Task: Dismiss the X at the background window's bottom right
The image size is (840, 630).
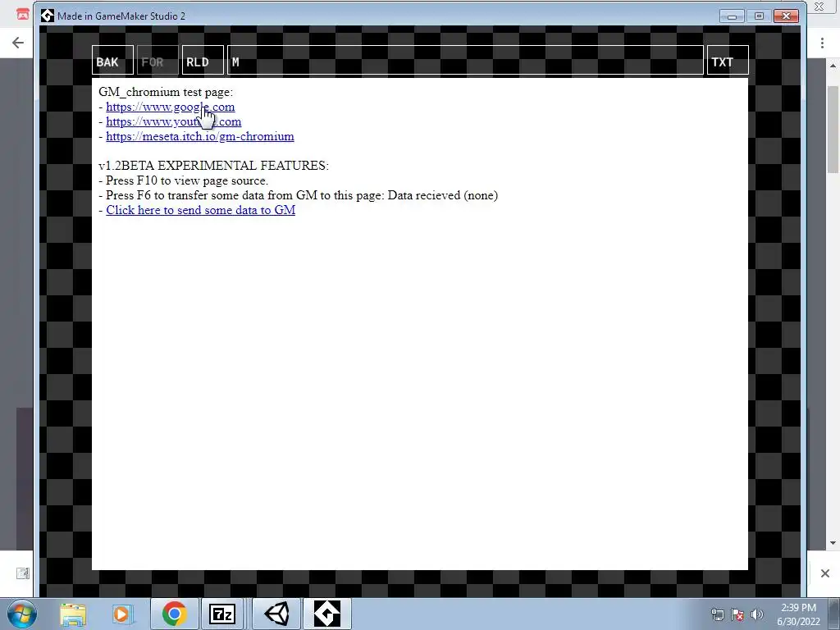Action: 825,573
